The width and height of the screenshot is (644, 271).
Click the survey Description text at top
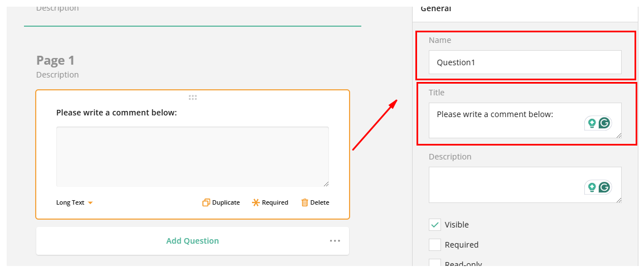57,8
